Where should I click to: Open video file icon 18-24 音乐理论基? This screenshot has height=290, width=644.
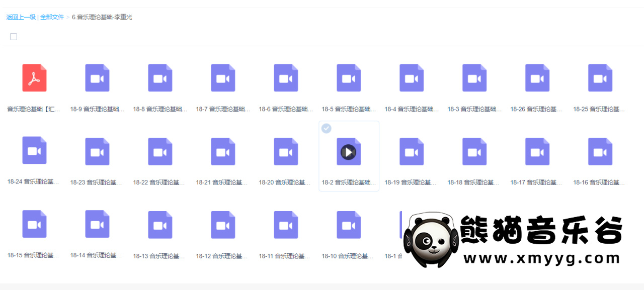tap(34, 150)
